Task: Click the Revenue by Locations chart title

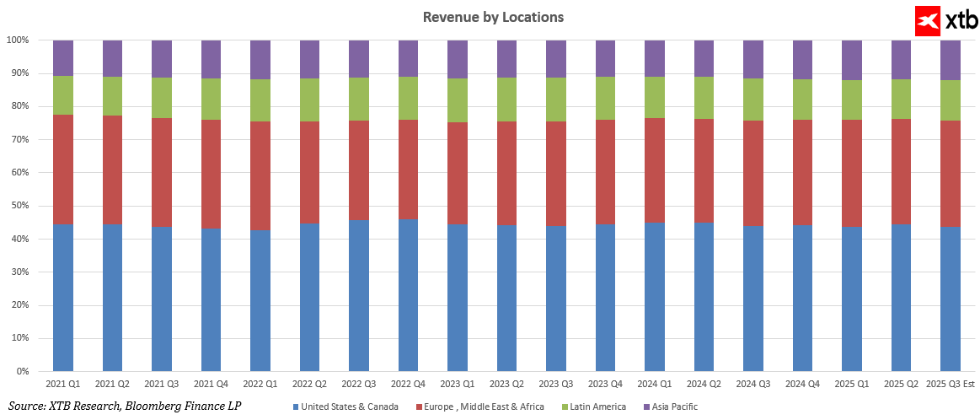Action: coord(493,17)
